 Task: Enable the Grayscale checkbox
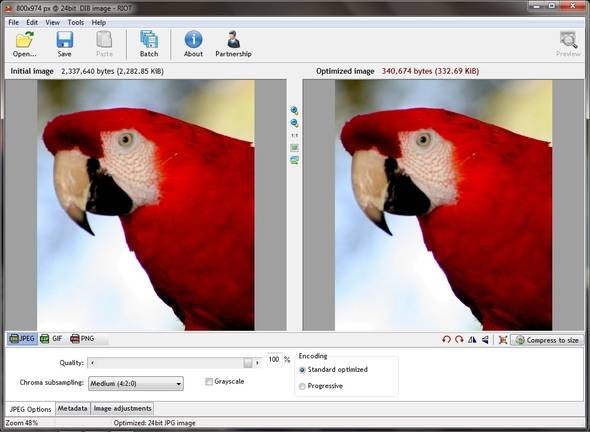coord(209,382)
